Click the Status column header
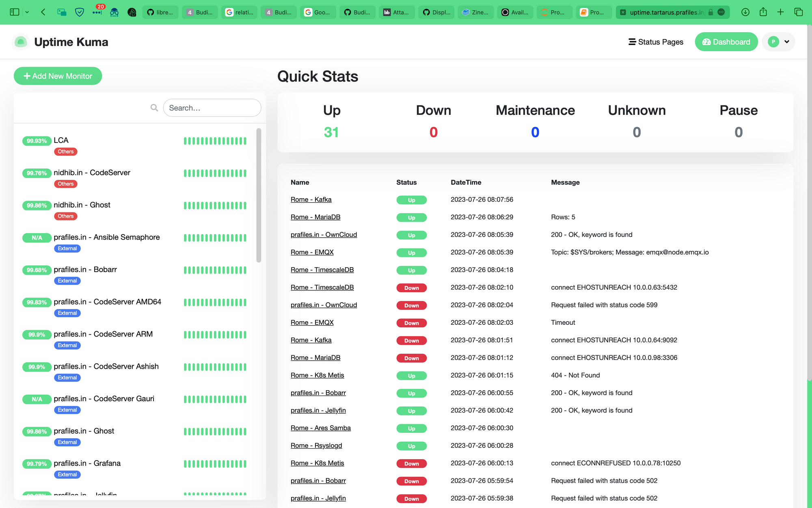812x508 pixels. click(x=406, y=182)
